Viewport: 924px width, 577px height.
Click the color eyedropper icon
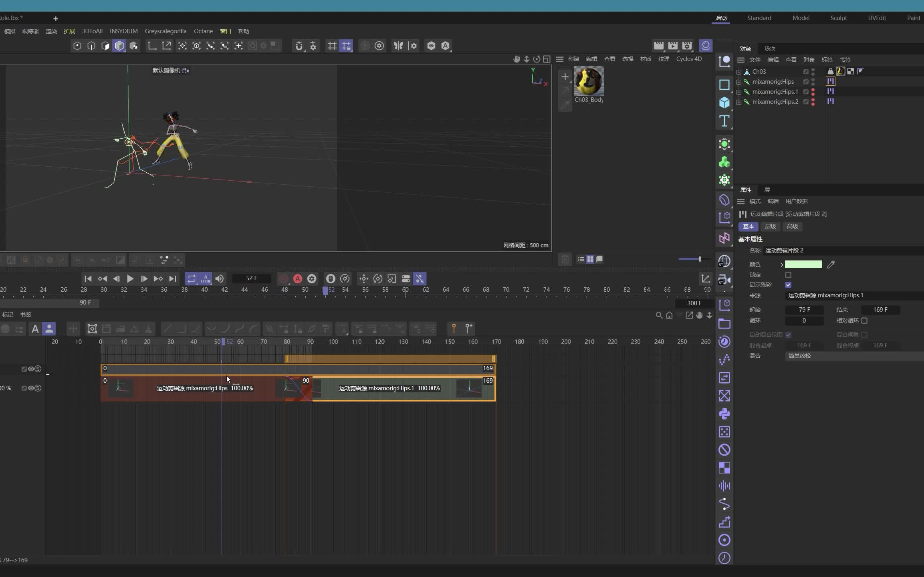(x=831, y=264)
